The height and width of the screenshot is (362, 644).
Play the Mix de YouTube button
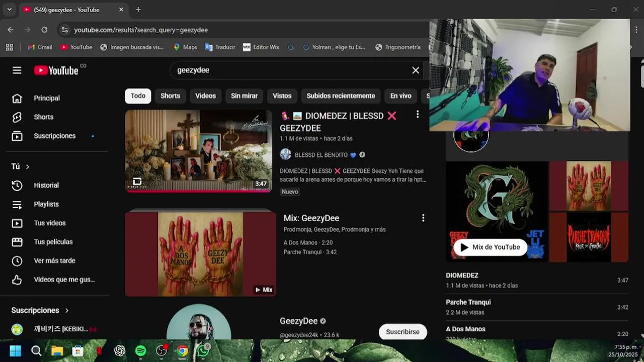[x=490, y=247]
